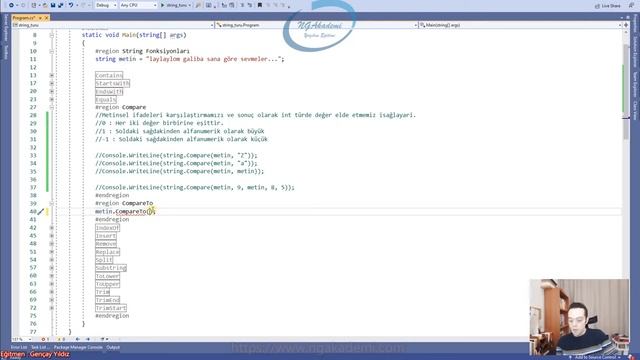
Task: Open the Output tab
Action: point(113,347)
